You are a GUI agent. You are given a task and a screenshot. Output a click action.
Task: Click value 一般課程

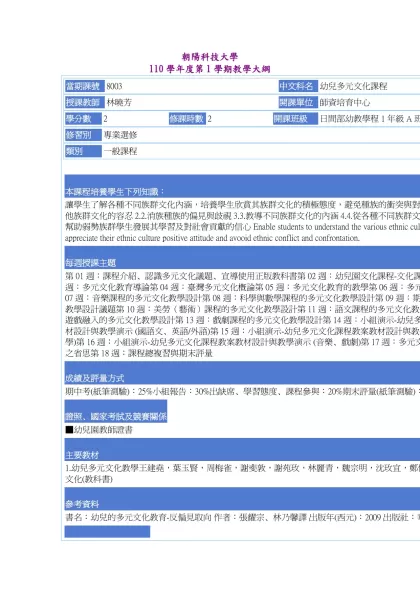point(121,151)
